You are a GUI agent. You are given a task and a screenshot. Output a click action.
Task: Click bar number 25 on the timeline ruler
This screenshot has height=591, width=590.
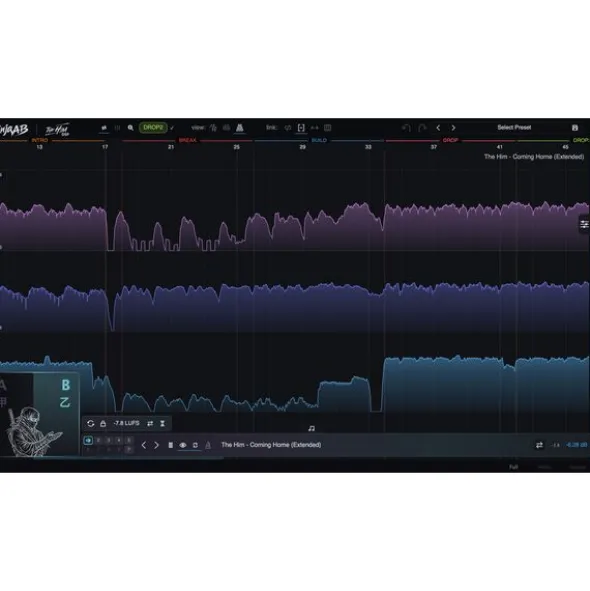coord(236,147)
